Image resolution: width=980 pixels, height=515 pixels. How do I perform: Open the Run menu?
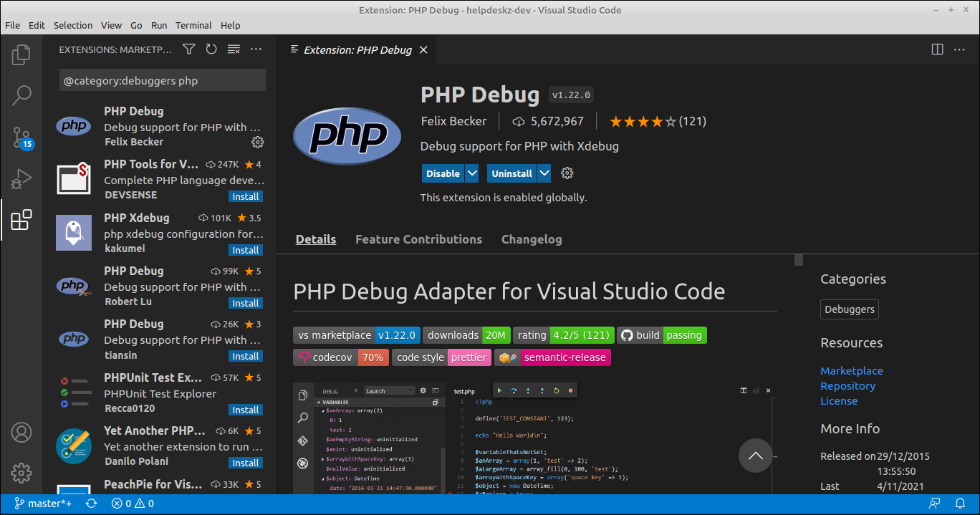click(x=159, y=25)
